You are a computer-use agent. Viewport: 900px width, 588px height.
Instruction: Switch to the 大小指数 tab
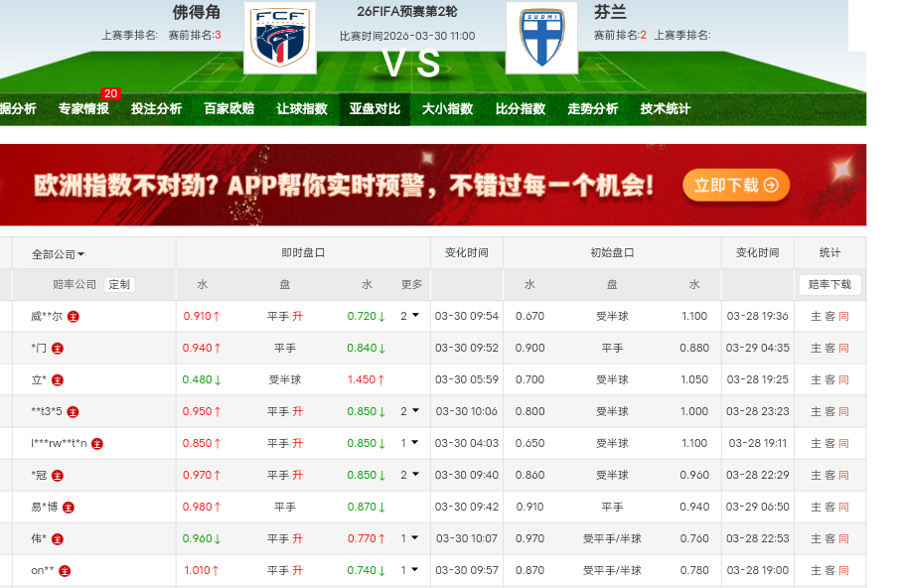(x=447, y=109)
